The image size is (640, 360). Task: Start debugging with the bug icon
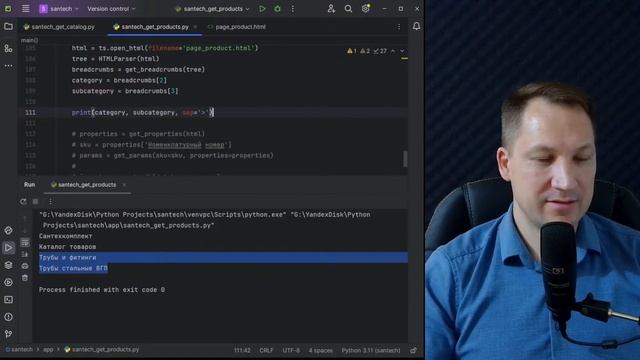pyautogui.click(x=278, y=9)
